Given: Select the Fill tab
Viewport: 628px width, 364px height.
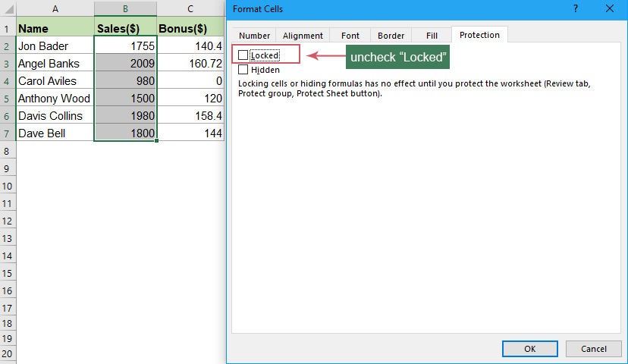Looking at the screenshot, I should [x=432, y=36].
